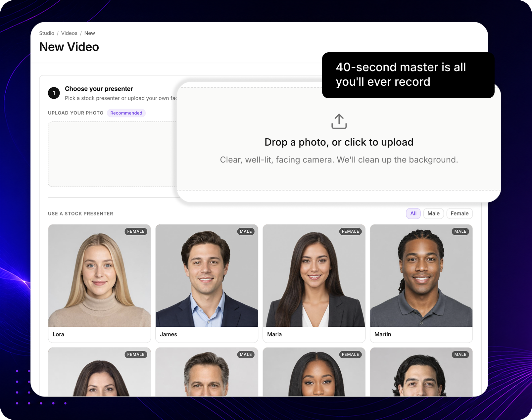The height and width of the screenshot is (420, 532).
Task: Click the MALE tag on James's card
Action: pos(246,231)
